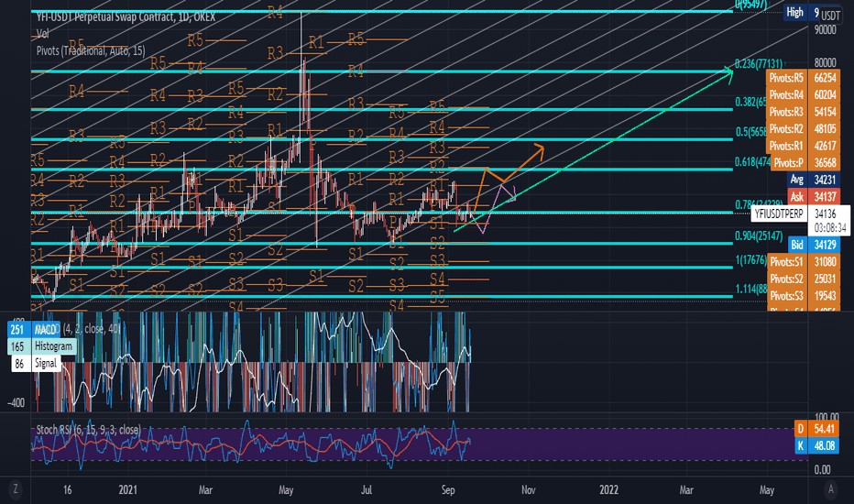This screenshot has width=854, height=504.
Task: Click the -400 MACD axis value
Action: tap(16, 402)
